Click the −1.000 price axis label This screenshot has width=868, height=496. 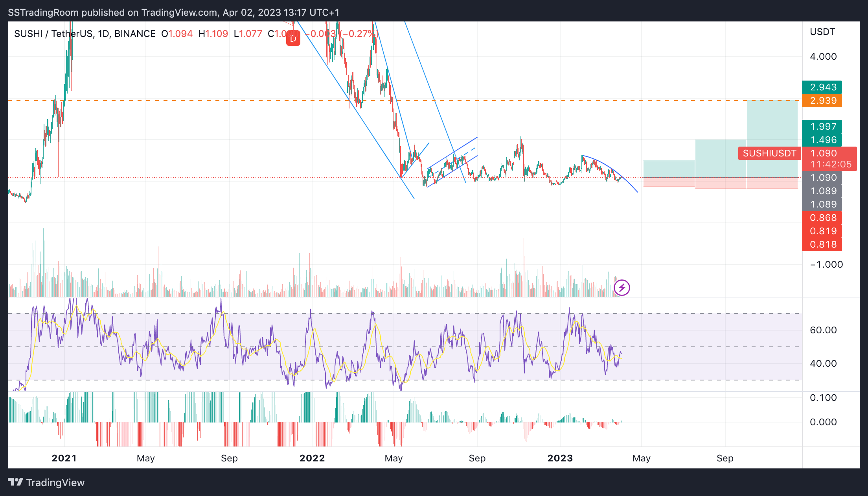coord(826,265)
